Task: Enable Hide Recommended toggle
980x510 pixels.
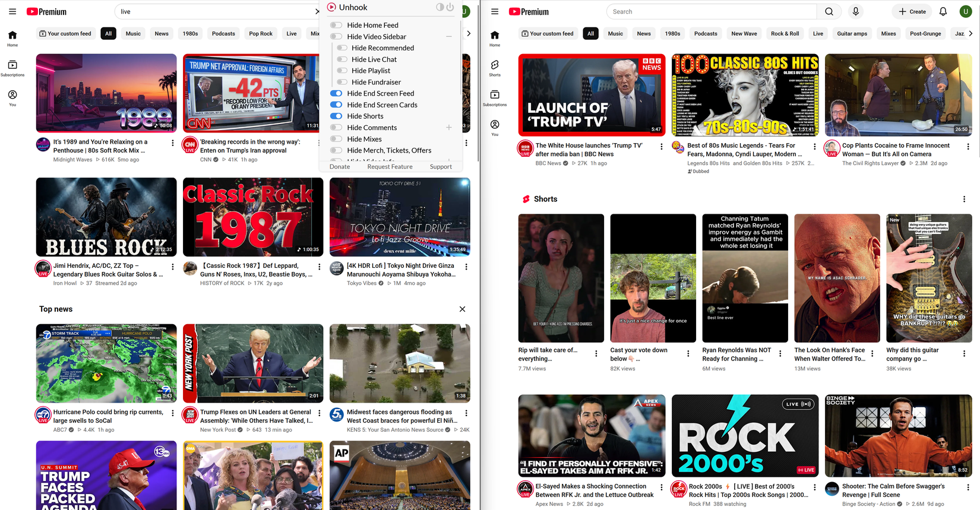Action: tap(342, 47)
